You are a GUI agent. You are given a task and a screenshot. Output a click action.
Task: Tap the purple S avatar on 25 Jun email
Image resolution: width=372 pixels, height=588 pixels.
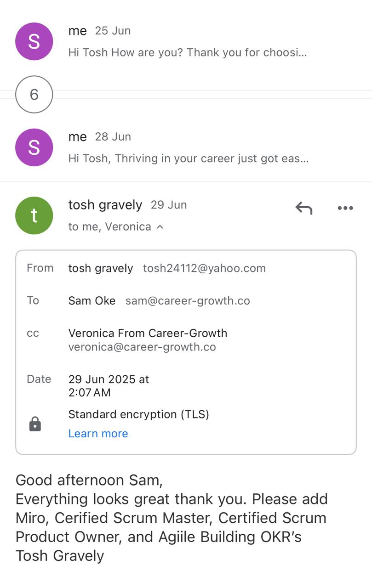point(34,41)
